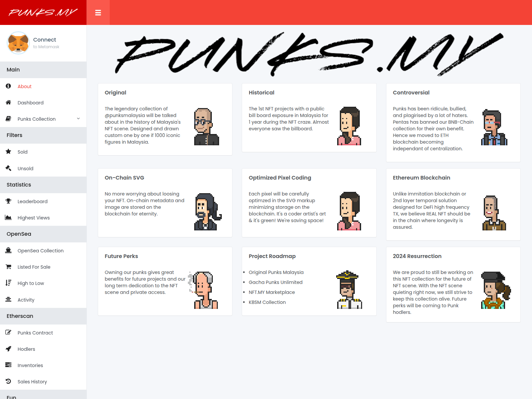Click the About info circle icon
The height and width of the screenshot is (399, 532).
pyautogui.click(x=8, y=86)
